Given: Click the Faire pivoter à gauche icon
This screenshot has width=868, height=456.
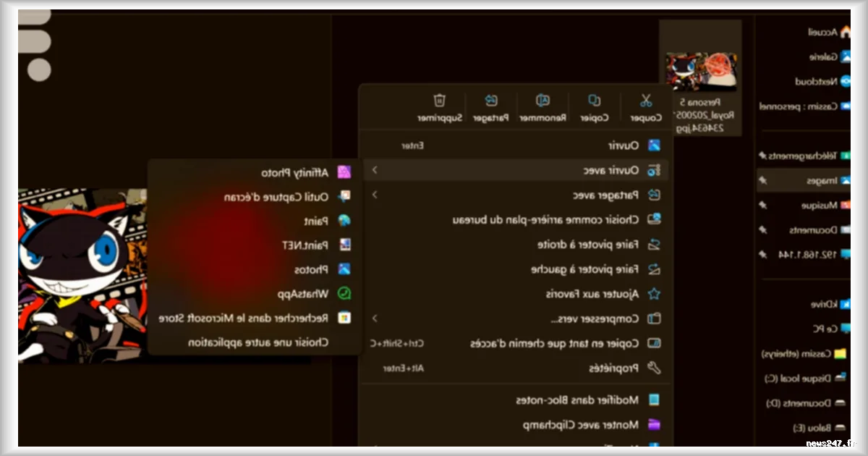Looking at the screenshot, I should tap(654, 269).
